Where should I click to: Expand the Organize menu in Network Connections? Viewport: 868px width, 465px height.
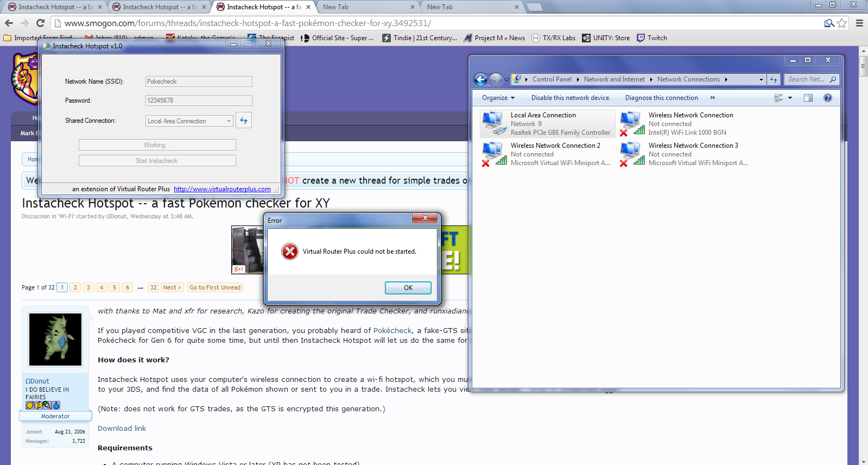tap(498, 98)
